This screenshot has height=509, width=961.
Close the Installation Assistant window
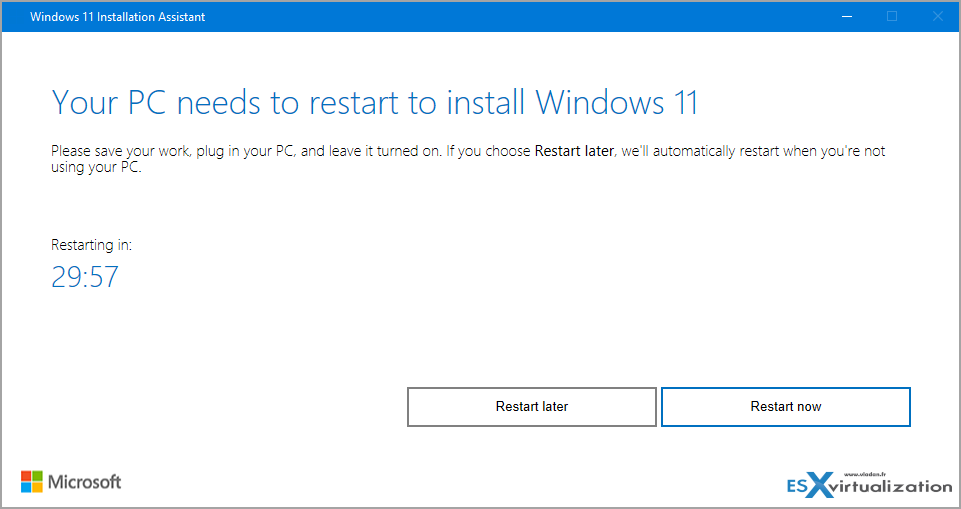click(937, 17)
